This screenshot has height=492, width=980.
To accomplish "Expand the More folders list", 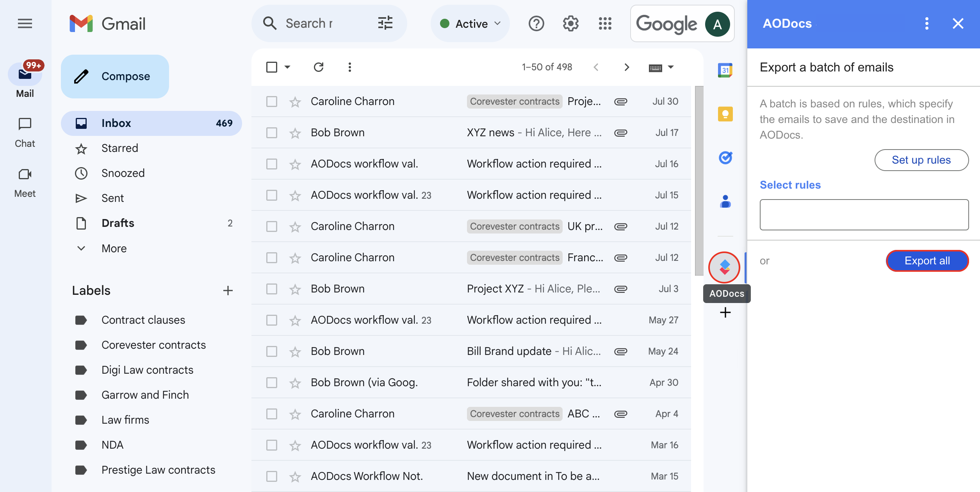I will click(x=114, y=248).
